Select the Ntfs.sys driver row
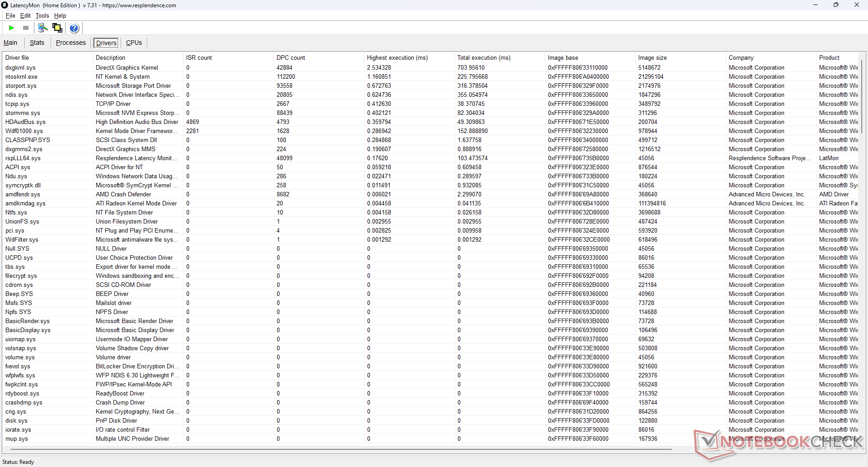868x467 pixels. (430, 212)
